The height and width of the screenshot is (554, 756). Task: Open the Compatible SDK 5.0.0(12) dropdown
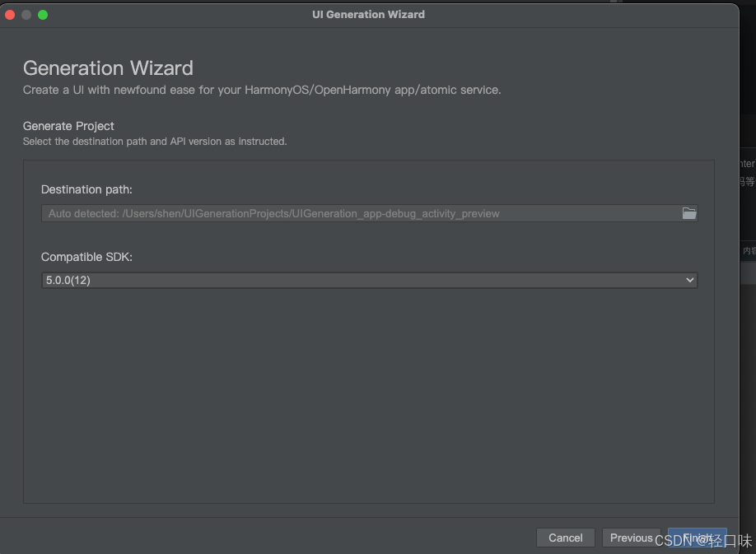point(369,281)
